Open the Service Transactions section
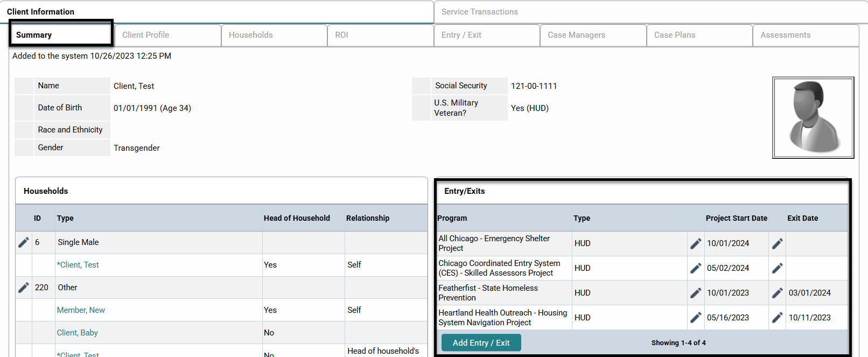This screenshot has width=868, height=357. point(479,12)
